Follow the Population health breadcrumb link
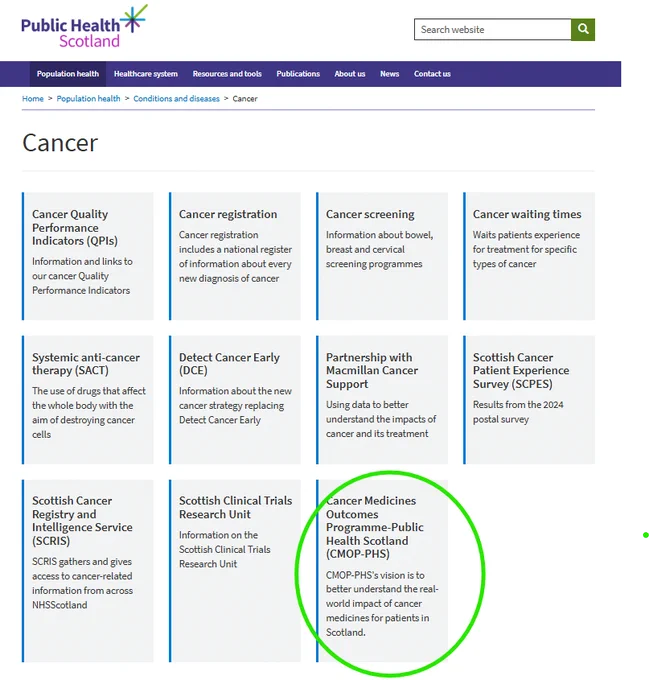Viewport: 649px width, 680px height. 88,99
